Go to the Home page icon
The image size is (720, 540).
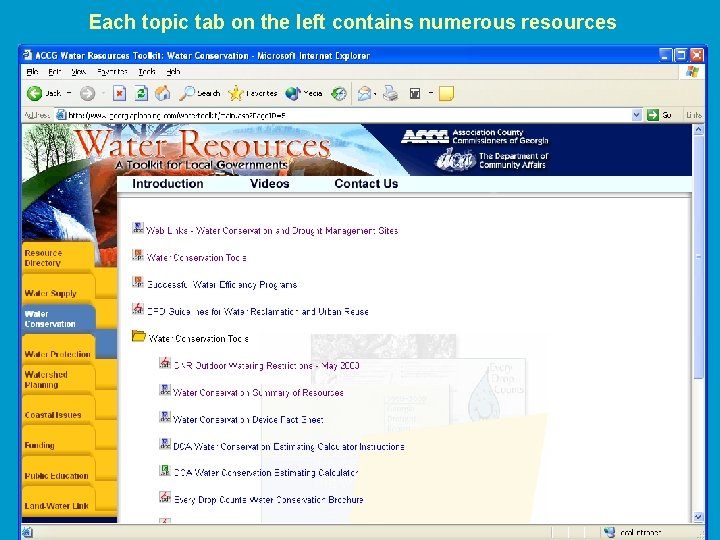pyautogui.click(x=163, y=93)
